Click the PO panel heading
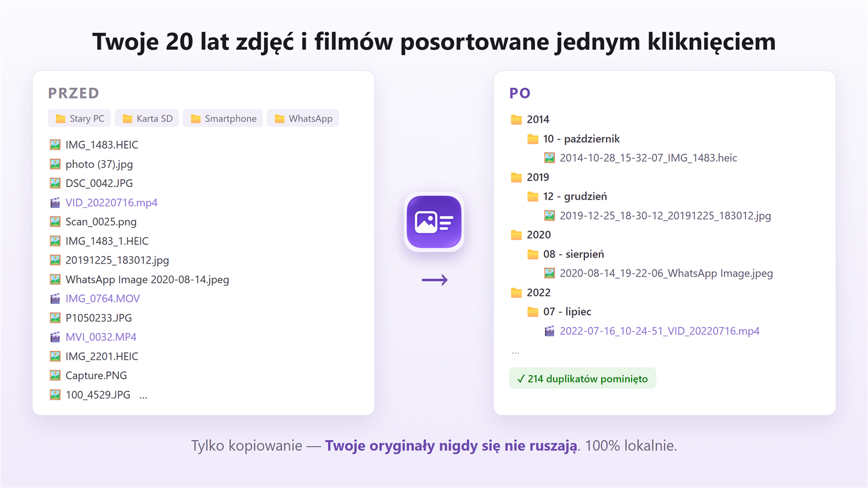 pyautogui.click(x=520, y=93)
